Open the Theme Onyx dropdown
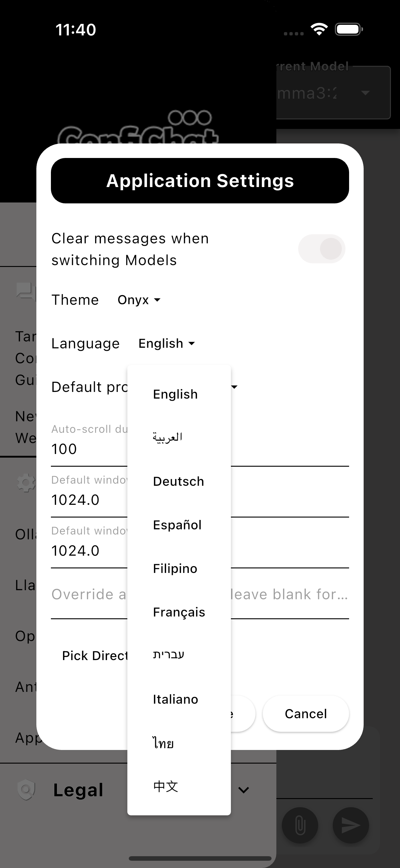Screen dimensions: 400x868 [x=139, y=300]
